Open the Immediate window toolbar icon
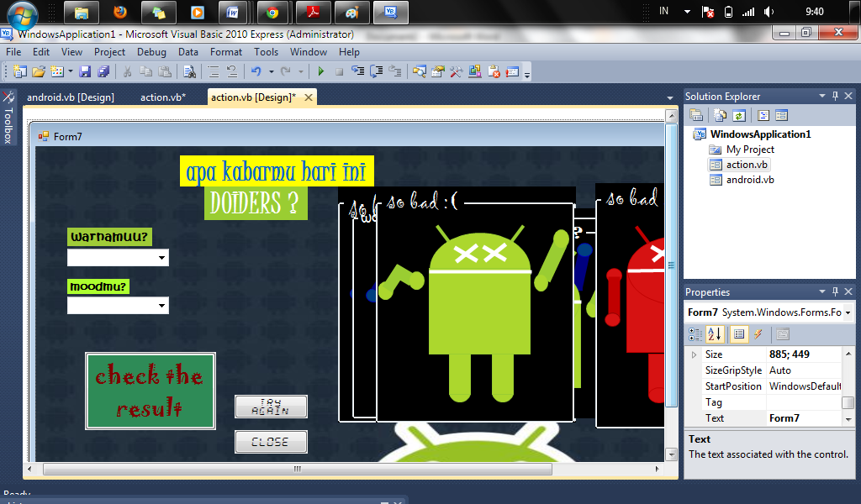Viewport: 861px width, 504px height. [x=512, y=71]
